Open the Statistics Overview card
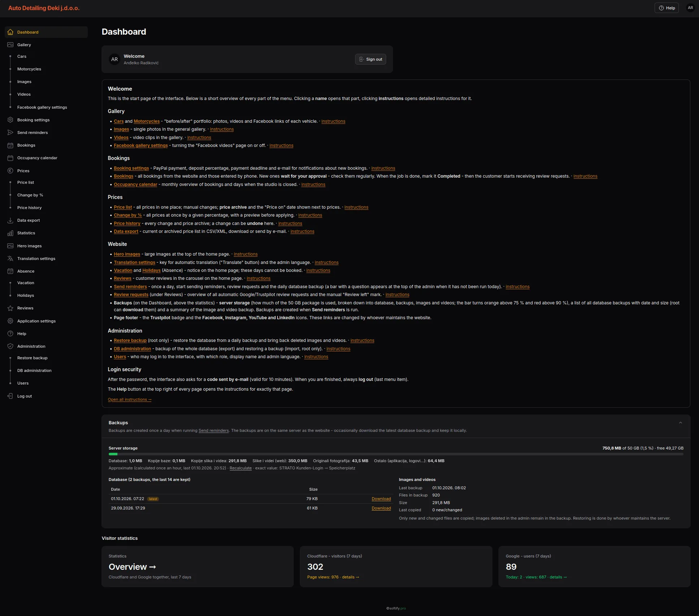Viewport: 699px width, 616px height. 198,567
